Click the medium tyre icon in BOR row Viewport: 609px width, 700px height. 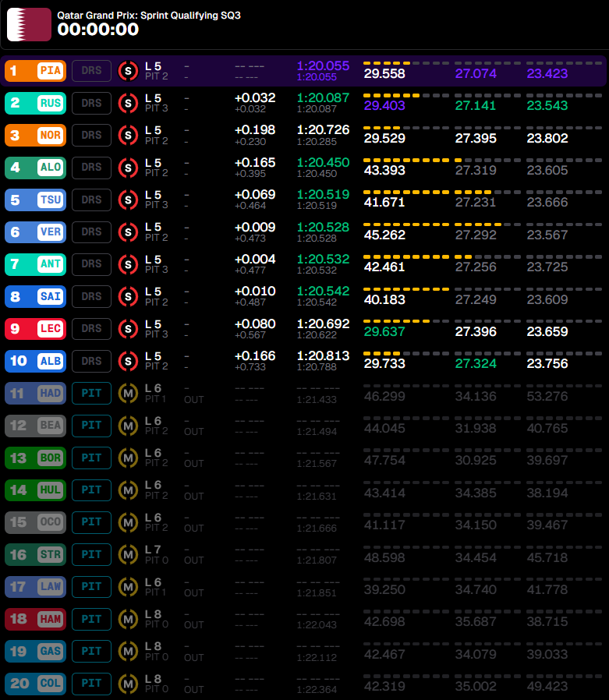[x=128, y=458]
